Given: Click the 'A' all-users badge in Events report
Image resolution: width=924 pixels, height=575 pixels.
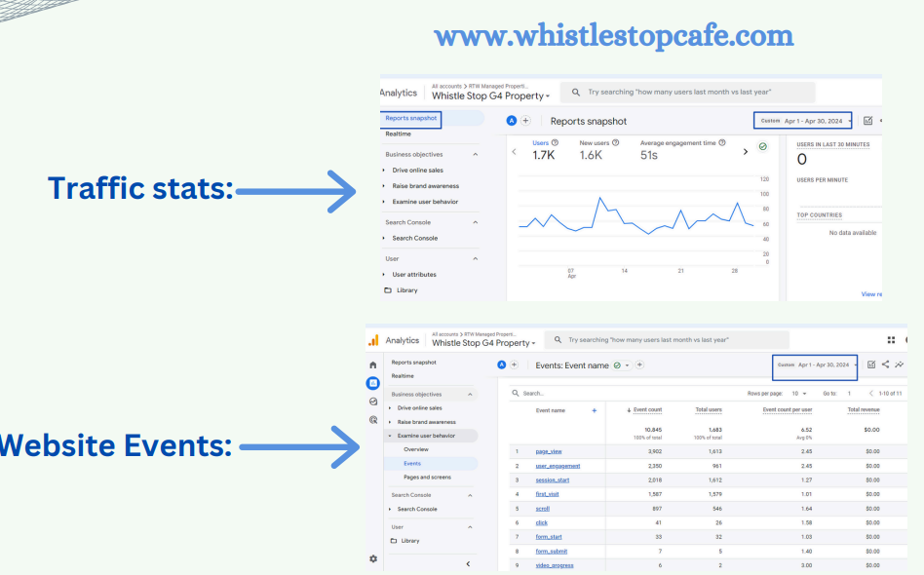Looking at the screenshot, I should [x=502, y=364].
